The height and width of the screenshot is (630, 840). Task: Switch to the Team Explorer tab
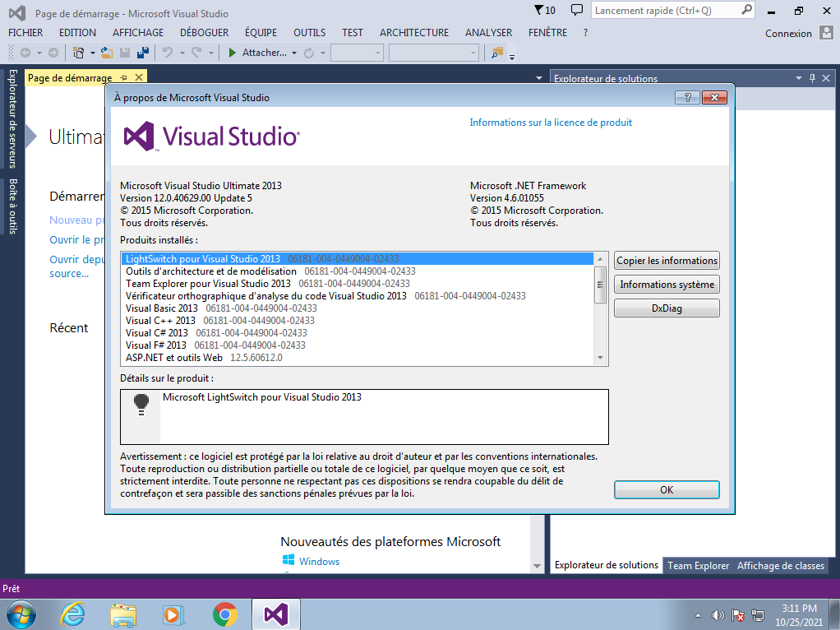(x=698, y=566)
